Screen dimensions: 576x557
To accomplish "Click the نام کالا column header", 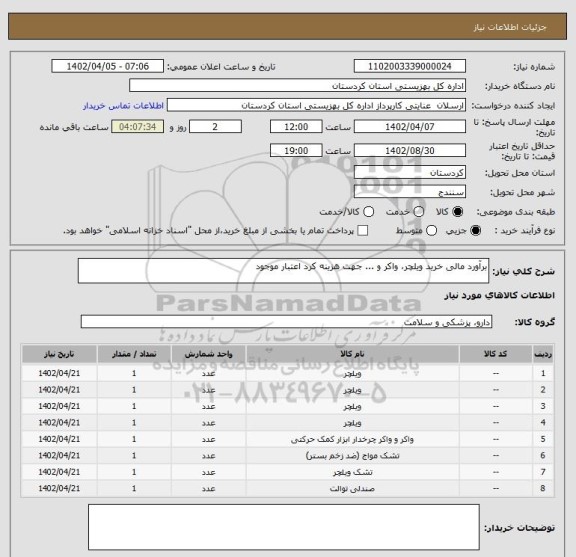I will (x=352, y=354).
